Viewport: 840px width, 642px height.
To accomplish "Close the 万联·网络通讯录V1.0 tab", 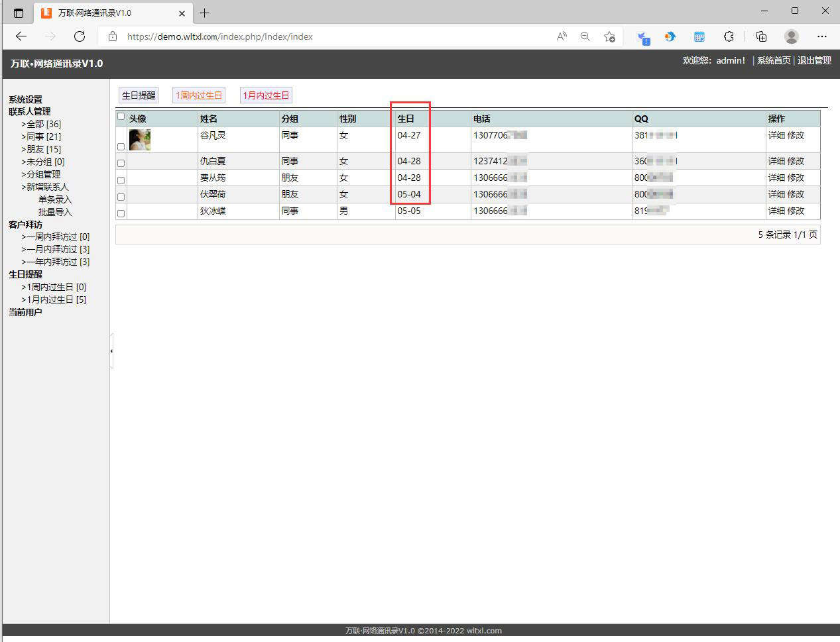I will (x=182, y=13).
